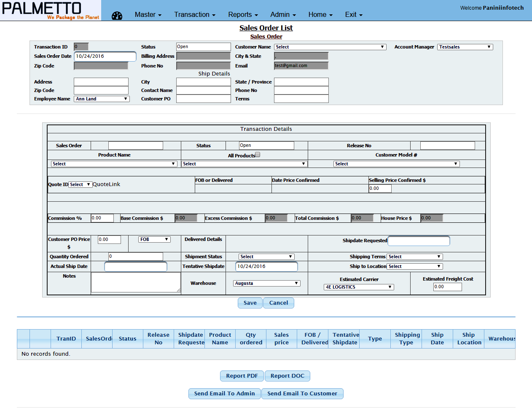
Task: Focus the ship Address field
Action: point(101,82)
